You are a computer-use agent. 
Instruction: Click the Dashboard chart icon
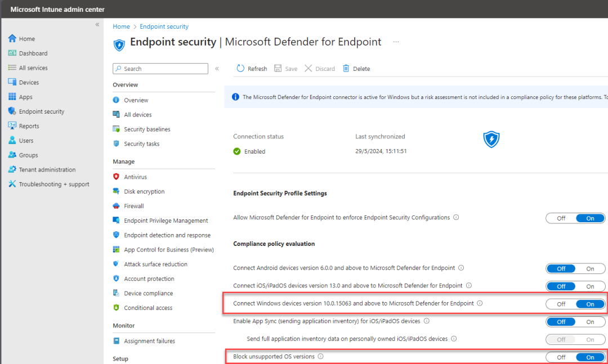12,53
